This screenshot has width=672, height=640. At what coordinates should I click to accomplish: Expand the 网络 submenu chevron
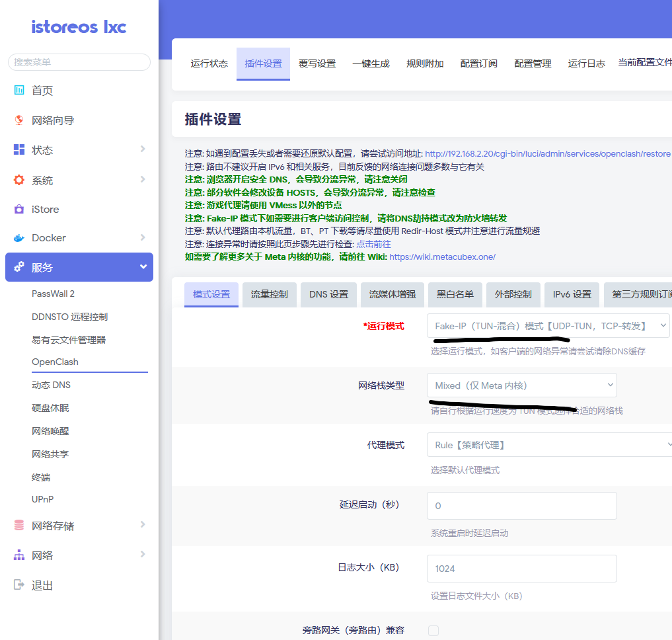[x=143, y=555]
